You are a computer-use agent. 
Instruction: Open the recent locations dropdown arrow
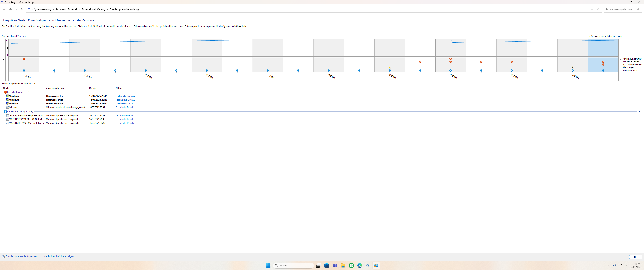click(x=16, y=9)
